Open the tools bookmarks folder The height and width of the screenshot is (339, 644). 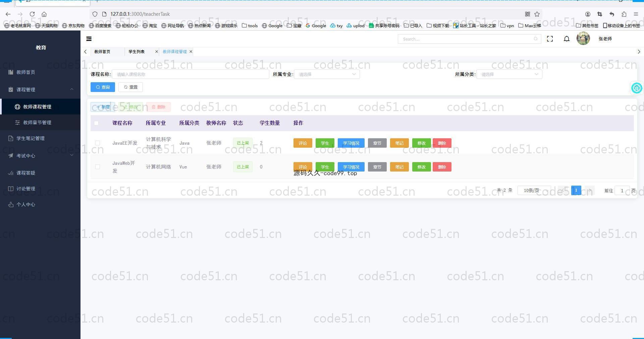tap(250, 26)
